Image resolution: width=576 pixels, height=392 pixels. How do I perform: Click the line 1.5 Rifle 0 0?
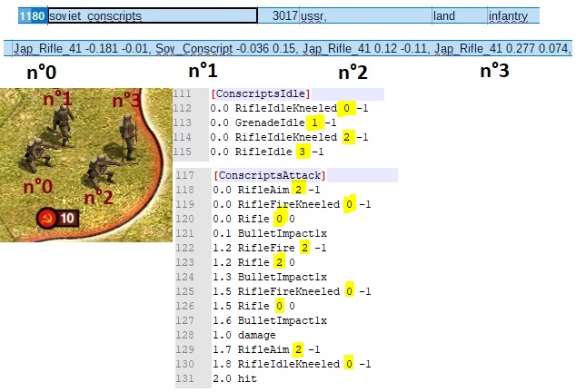click(253, 306)
